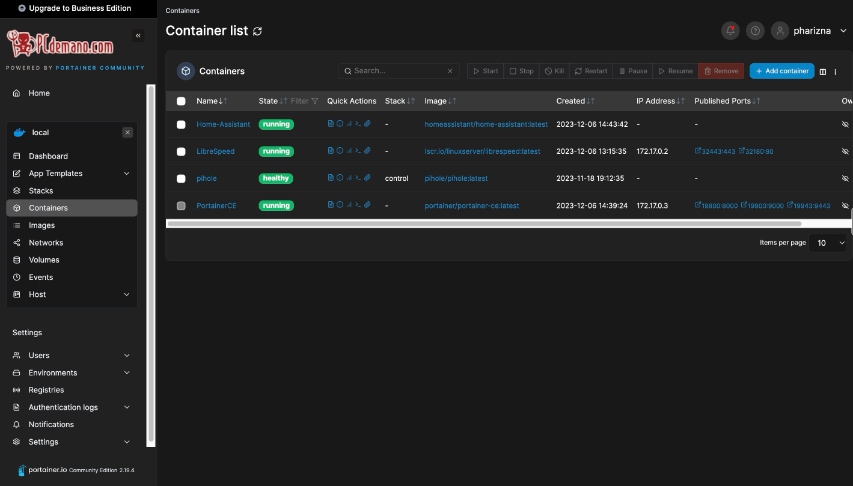Toggle ownership eye icon for PortainerCE
853x486 pixels.
tap(845, 205)
